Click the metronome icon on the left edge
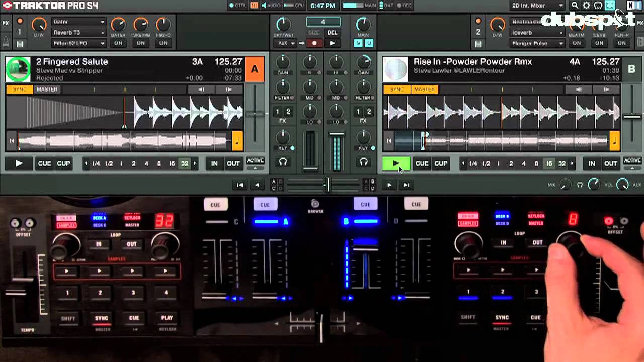The height and width of the screenshot is (362, 644). 6,42
